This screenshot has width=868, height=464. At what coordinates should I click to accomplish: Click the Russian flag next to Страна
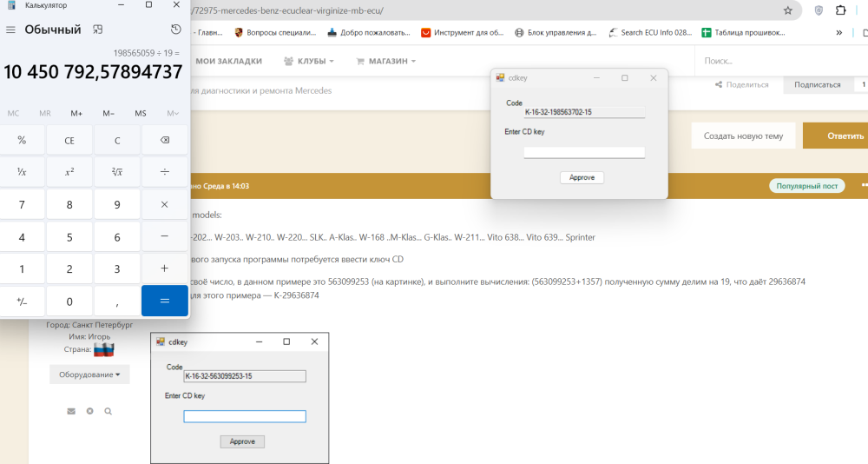point(103,350)
